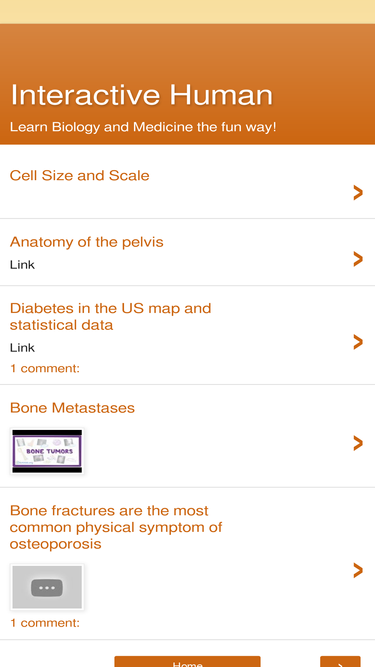Open Anatomy of the pelvis post title
Screen dimensions: 375x667
[x=86, y=242]
